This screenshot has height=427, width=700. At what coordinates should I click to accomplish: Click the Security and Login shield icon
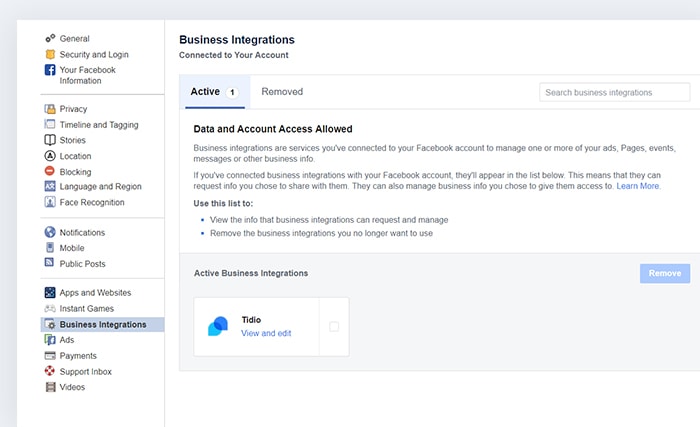coord(50,54)
